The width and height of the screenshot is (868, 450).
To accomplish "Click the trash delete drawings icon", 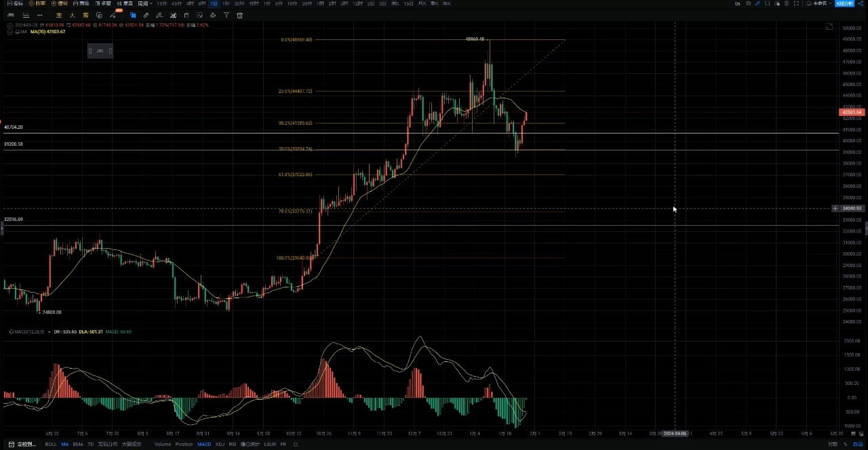I will tap(240, 15).
